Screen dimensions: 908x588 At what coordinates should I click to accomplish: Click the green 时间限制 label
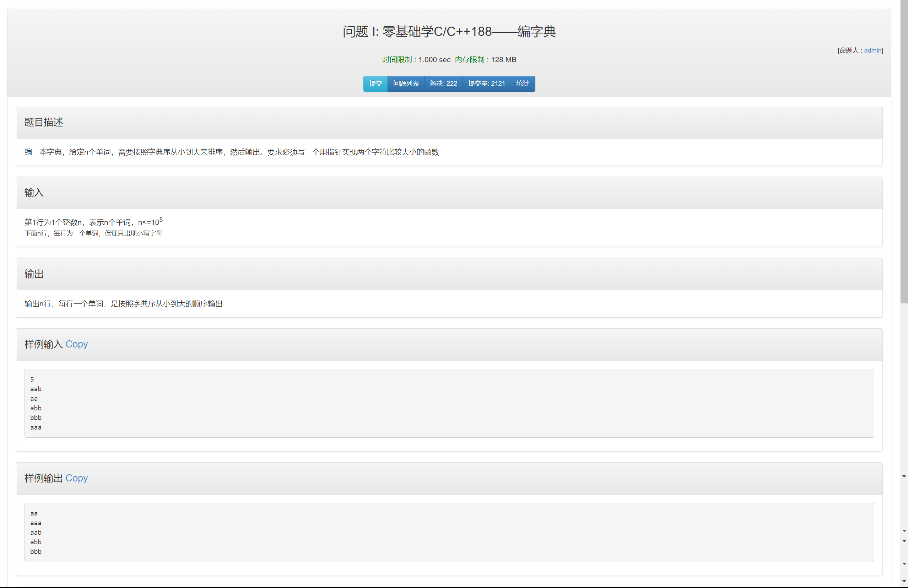tap(396, 60)
